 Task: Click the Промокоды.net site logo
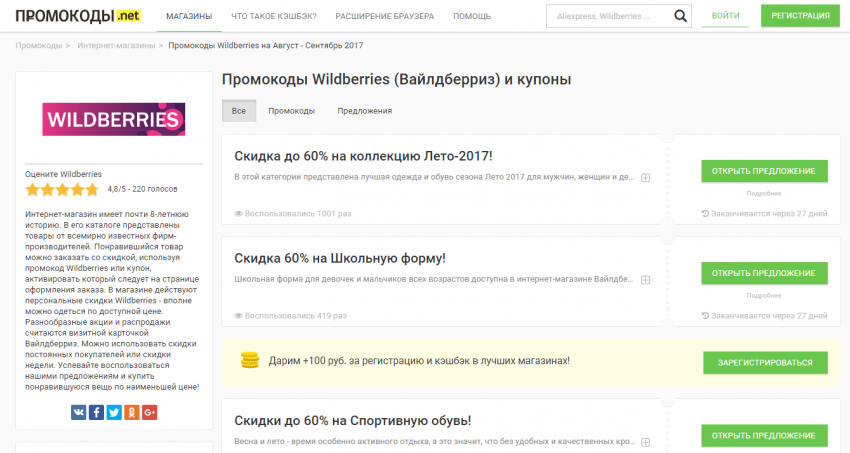coord(78,16)
